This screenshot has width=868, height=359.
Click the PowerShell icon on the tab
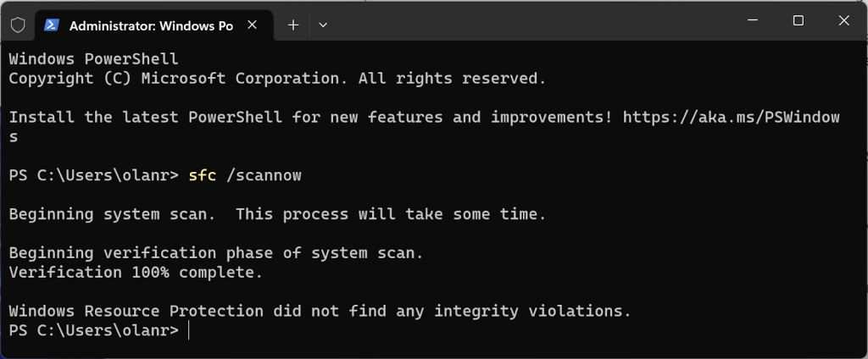[x=52, y=25]
